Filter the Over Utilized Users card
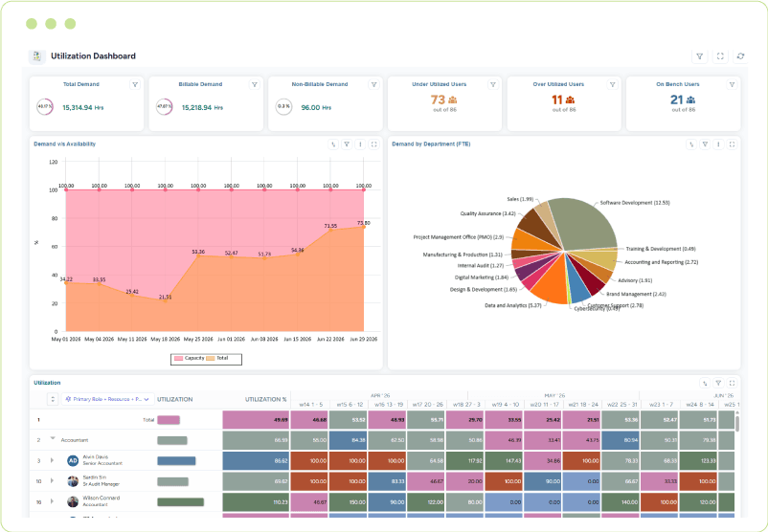 pos(612,84)
